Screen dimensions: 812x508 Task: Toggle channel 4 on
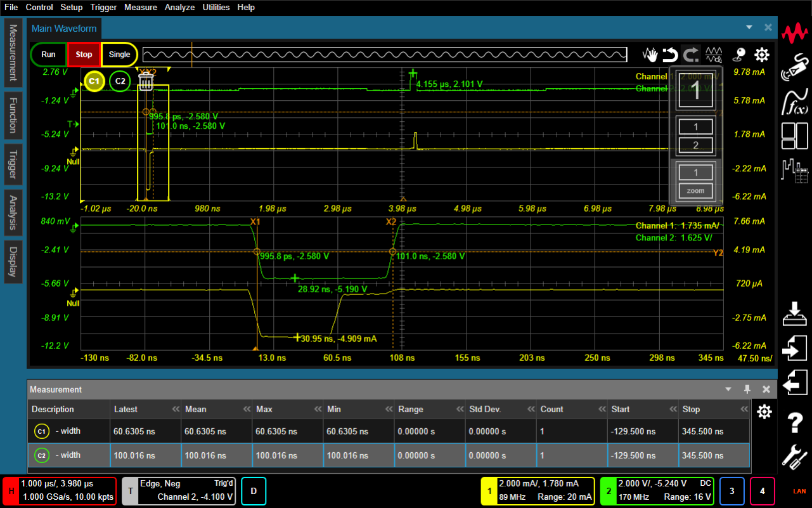point(763,491)
